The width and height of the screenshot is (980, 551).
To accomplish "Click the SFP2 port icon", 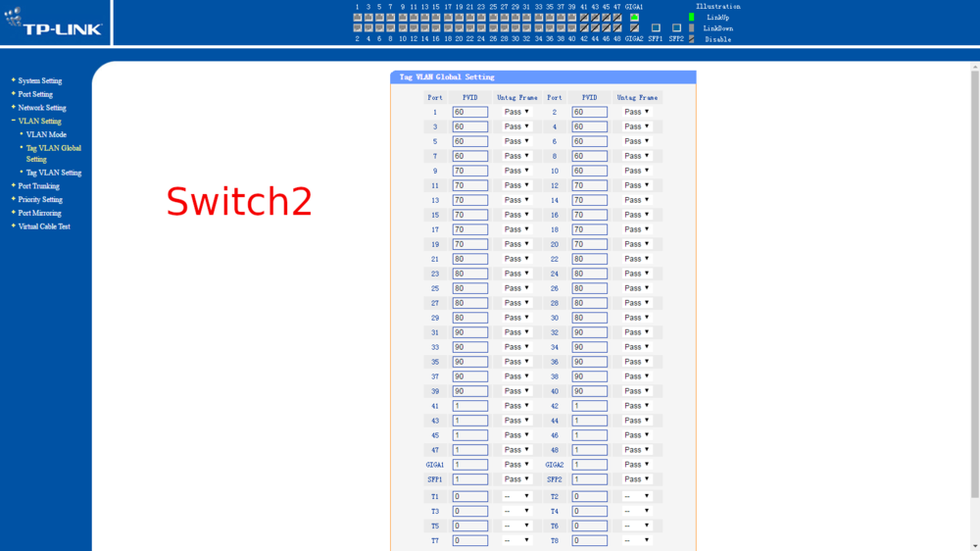I will [676, 28].
